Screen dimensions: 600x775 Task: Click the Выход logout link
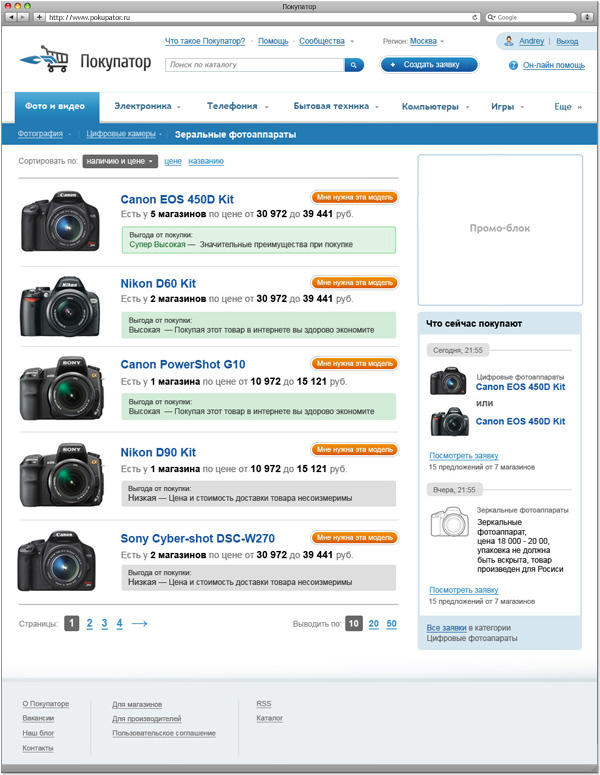567,42
